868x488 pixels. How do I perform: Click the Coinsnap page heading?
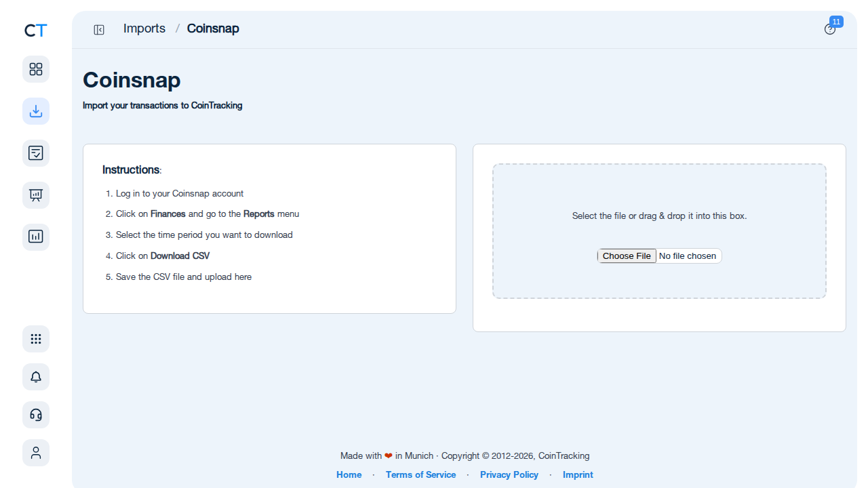tap(132, 80)
